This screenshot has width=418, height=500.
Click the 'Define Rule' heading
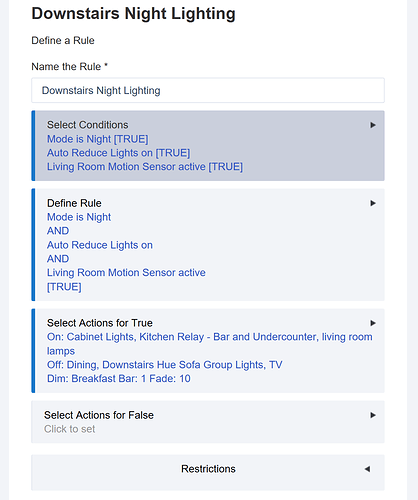(74, 203)
